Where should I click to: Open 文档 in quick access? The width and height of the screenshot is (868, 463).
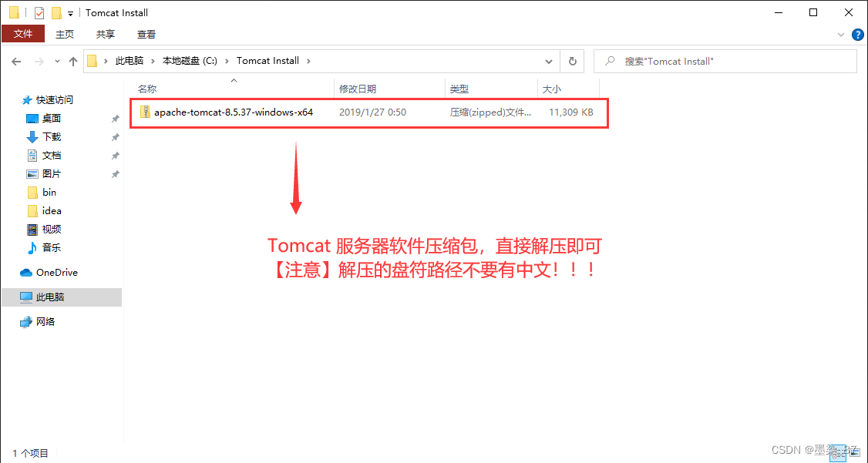52,156
